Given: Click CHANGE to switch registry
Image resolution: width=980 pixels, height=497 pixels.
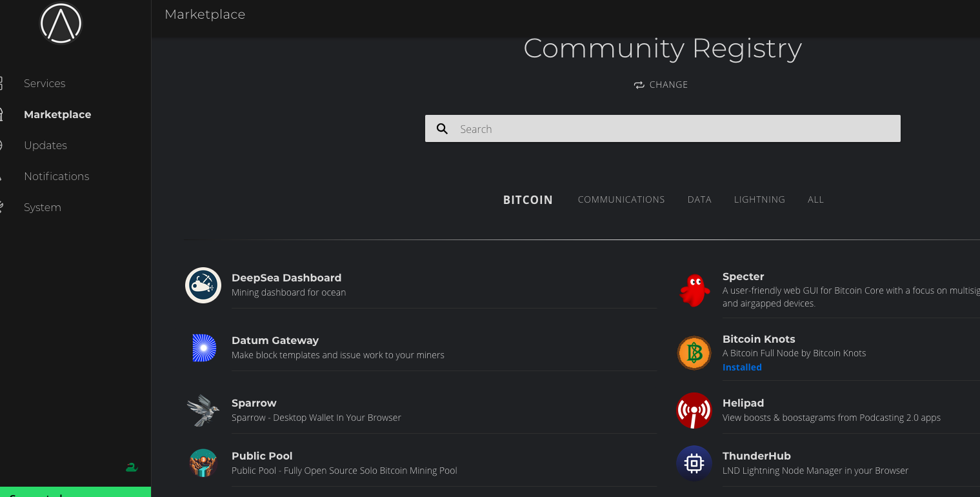Looking at the screenshot, I should click(668, 85).
